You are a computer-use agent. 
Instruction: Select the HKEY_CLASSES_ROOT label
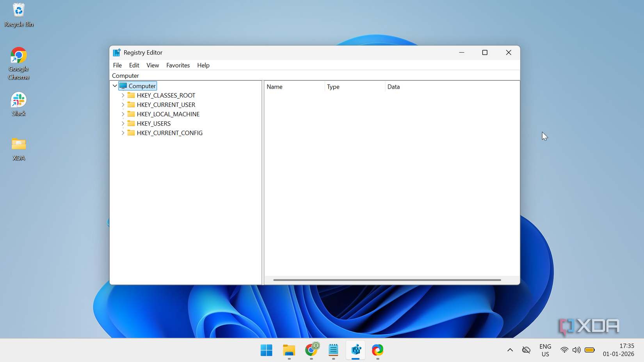click(x=166, y=95)
